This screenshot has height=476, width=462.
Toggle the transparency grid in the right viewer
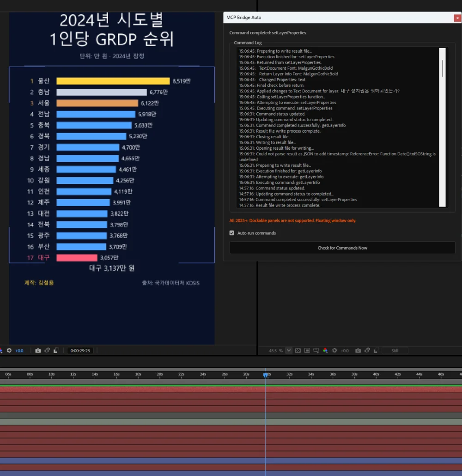(x=298, y=351)
